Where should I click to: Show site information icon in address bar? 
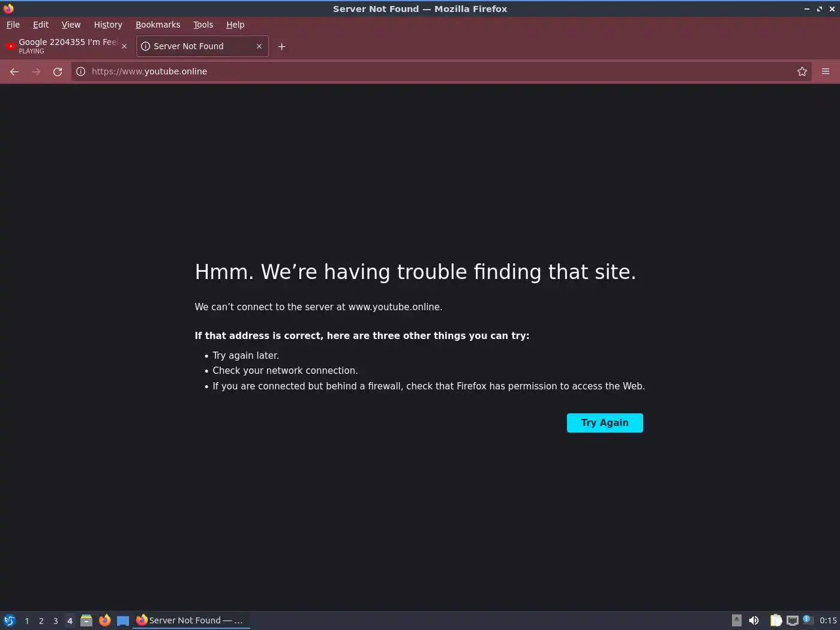coord(80,71)
